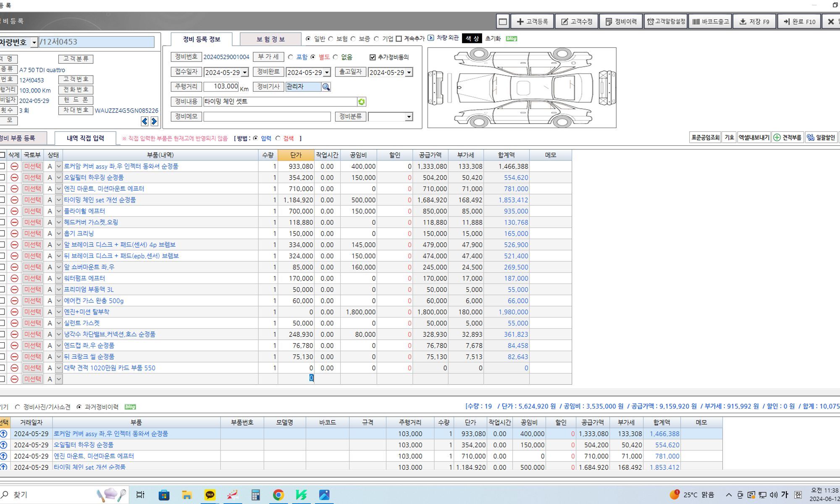The image size is (840, 504).
Task: Open 차량번호 search type dropdown
Action: pyautogui.click(x=34, y=42)
